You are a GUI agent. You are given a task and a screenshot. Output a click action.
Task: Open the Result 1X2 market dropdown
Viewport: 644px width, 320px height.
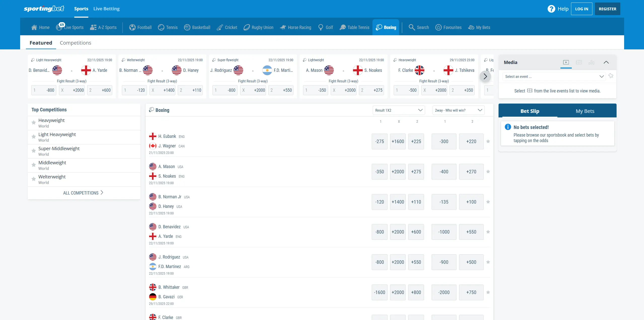398,110
